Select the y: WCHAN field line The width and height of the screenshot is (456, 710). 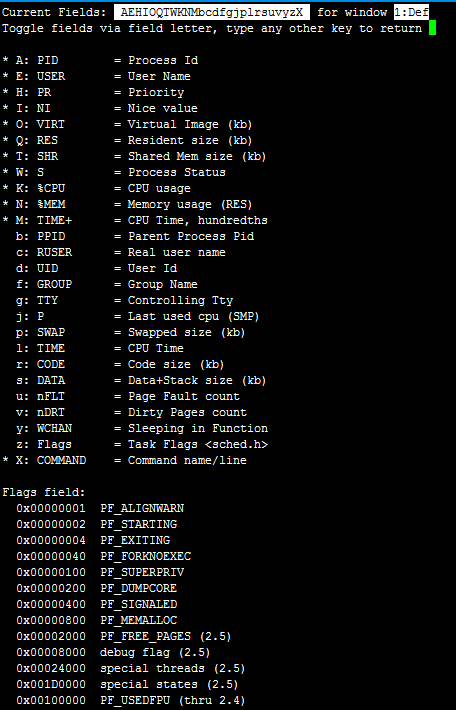142,428
